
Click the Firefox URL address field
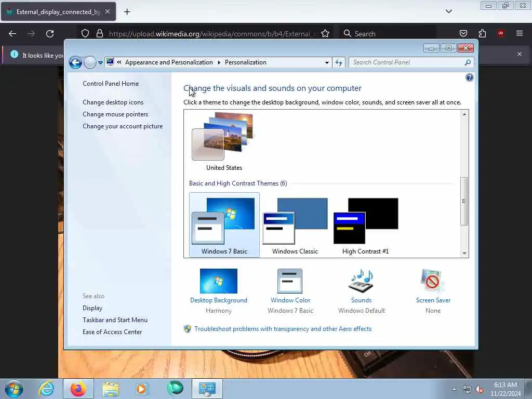click(x=212, y=34)
